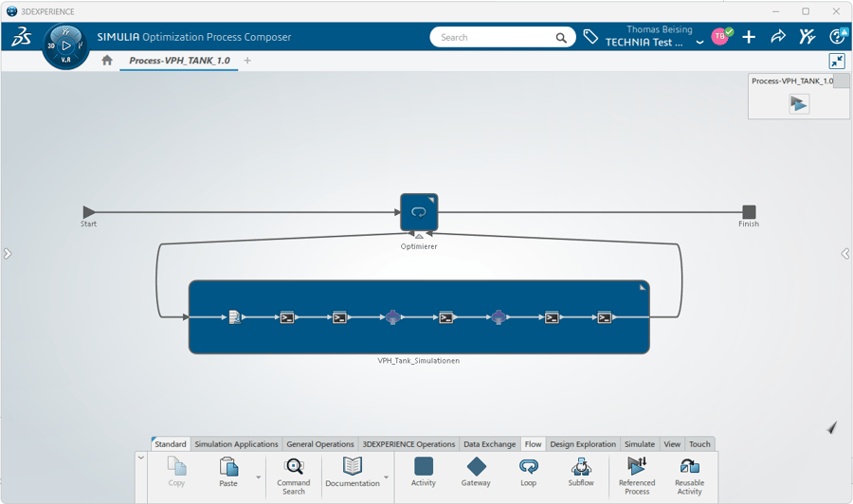
Task: Click the search magnifier icon
Action: click(561, 38)
